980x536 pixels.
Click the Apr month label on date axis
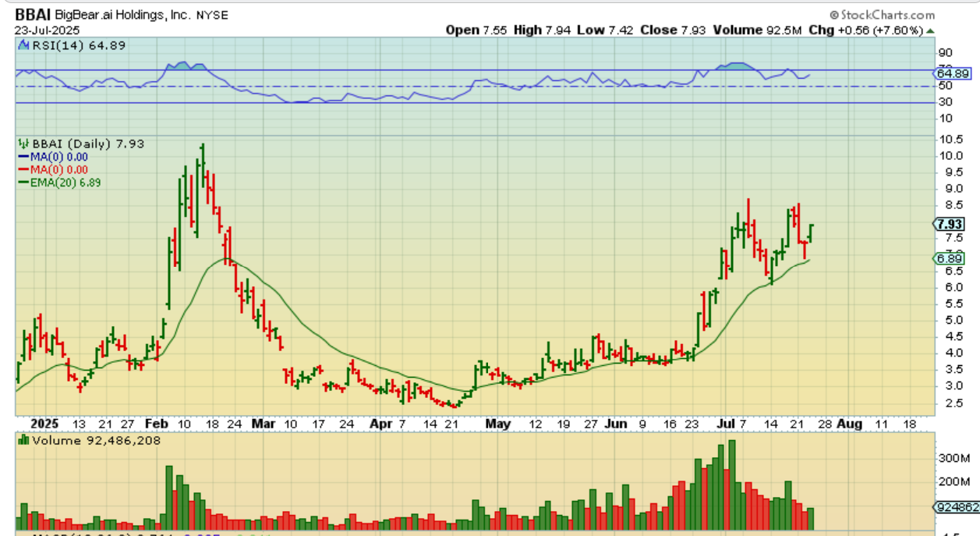(380, 424)
